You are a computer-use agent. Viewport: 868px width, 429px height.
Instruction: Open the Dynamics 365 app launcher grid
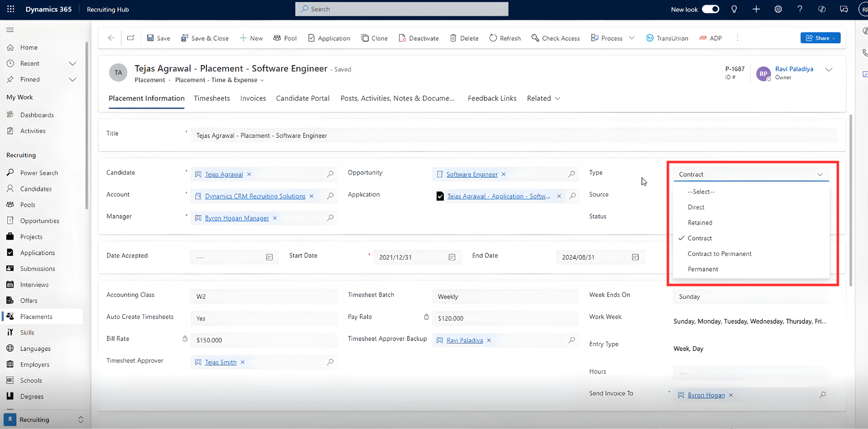click(10, 9)
